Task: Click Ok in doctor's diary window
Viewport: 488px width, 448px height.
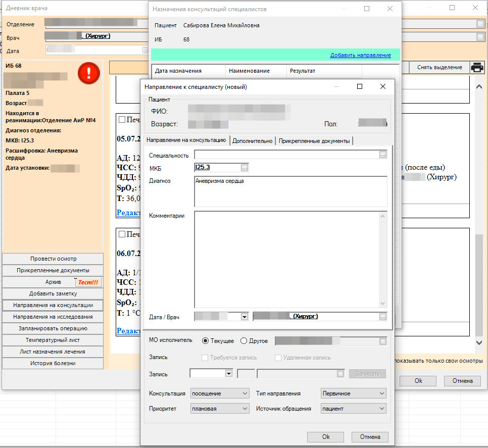Action: click(418, 381)
